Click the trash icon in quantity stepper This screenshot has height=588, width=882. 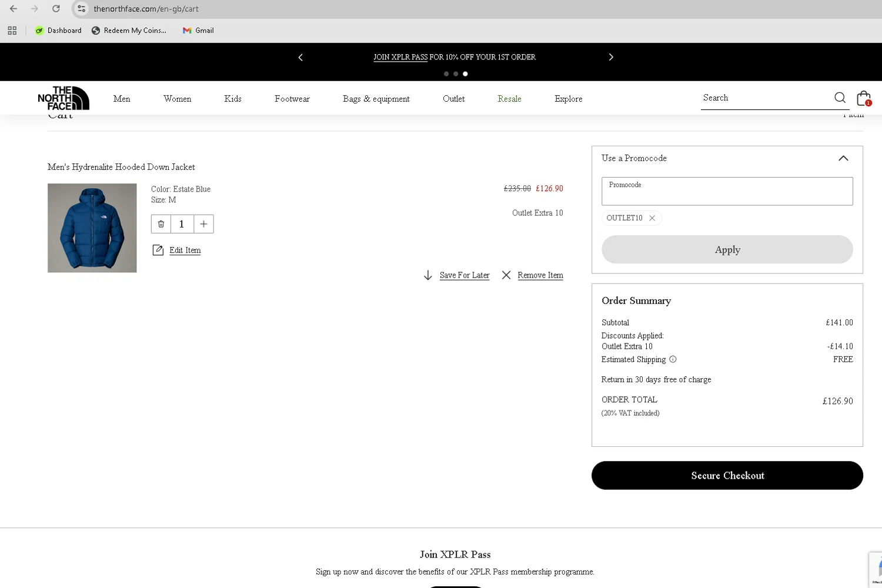161,224
